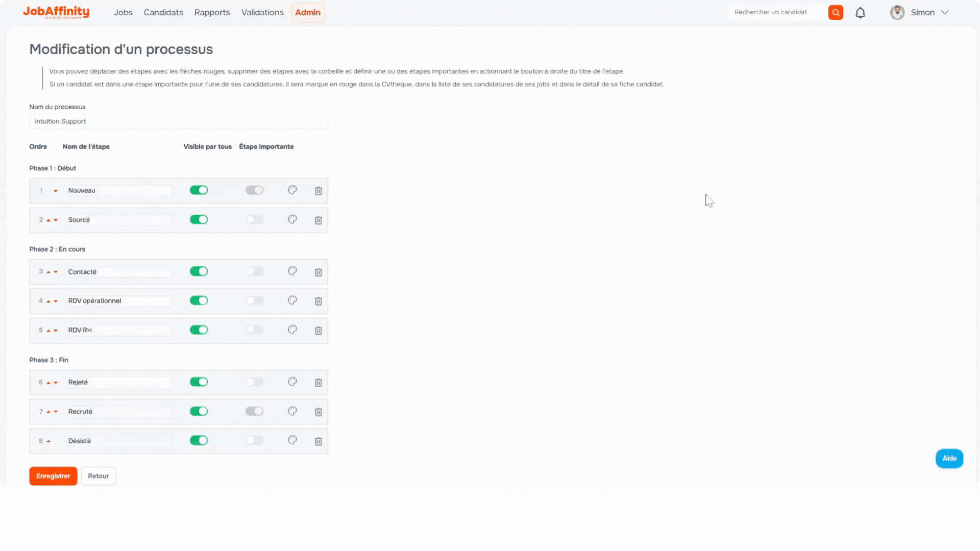Screen dimensions: 980x551
Task: Click the trash icon for Contacté step
Action: tap(318, 272)
